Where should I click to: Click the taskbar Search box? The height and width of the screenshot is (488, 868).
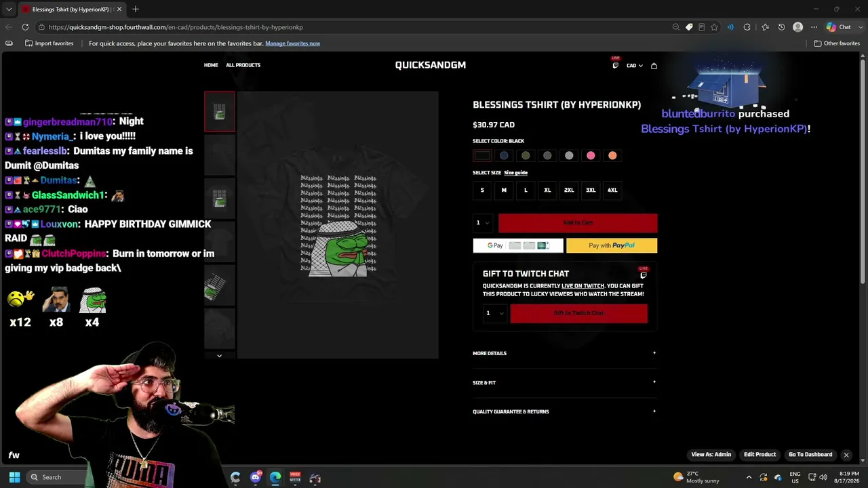57,477
